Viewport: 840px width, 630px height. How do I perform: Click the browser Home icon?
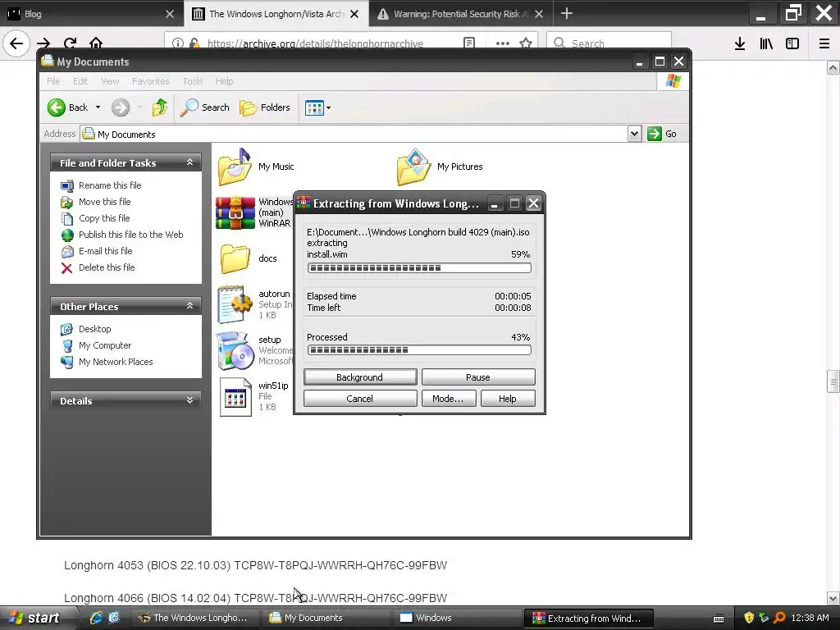click(x=96, y=43)
